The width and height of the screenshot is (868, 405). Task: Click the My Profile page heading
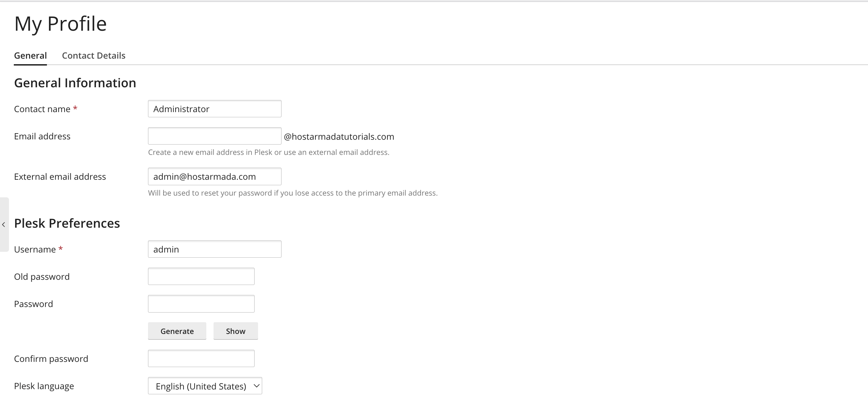tap(60, 24)
